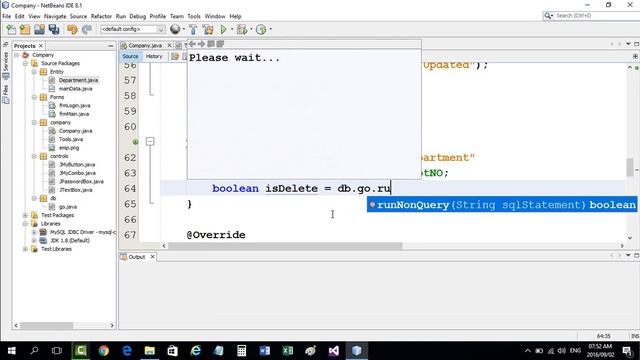
Task: Click the forward arrow in documentation popup
Action: (x=201, y=44)
